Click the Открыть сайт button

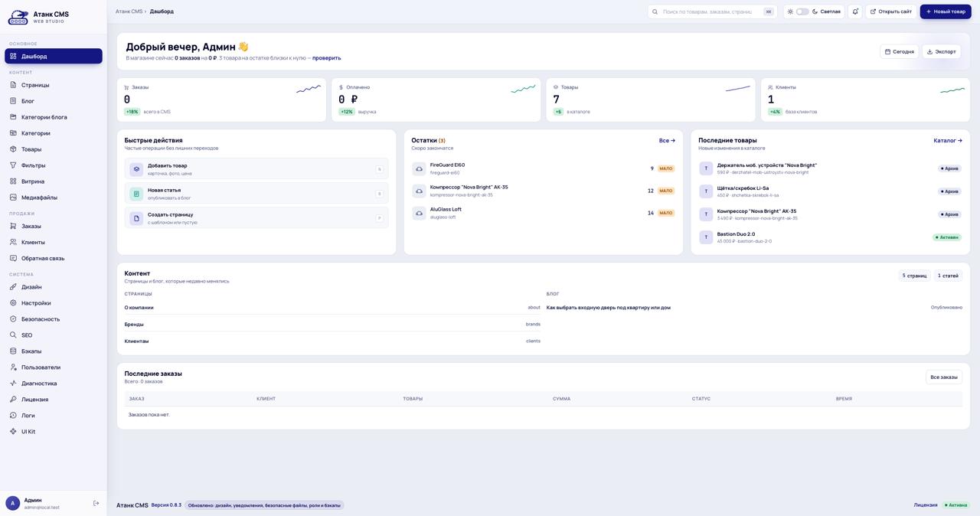pyautogui.click(x=891, y=11)
